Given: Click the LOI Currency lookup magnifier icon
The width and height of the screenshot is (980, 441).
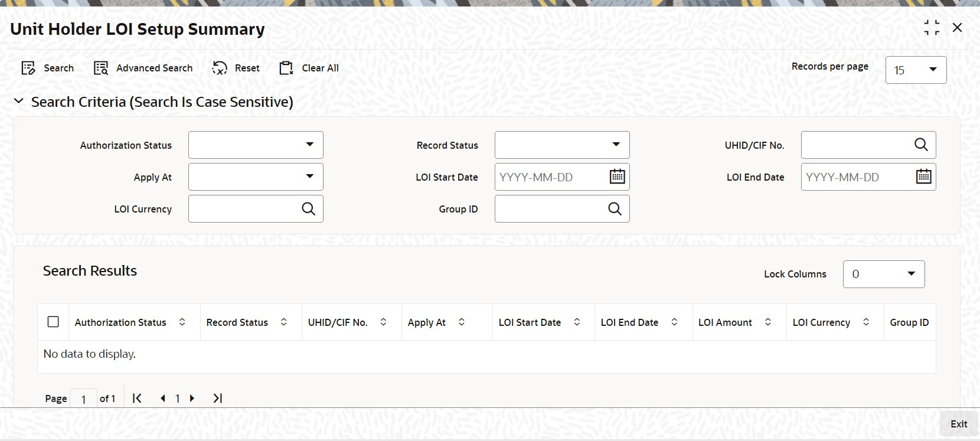Looking at the screenshot, I should point(308,208).
